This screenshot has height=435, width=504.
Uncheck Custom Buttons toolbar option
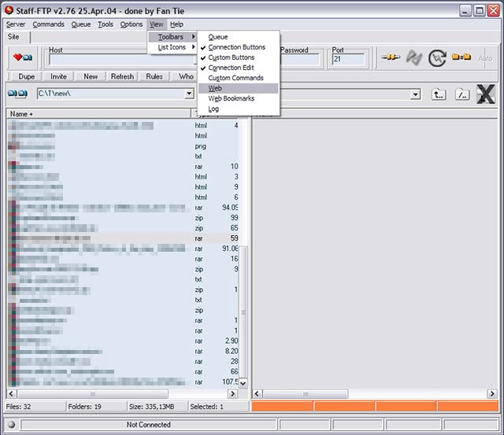231,57
